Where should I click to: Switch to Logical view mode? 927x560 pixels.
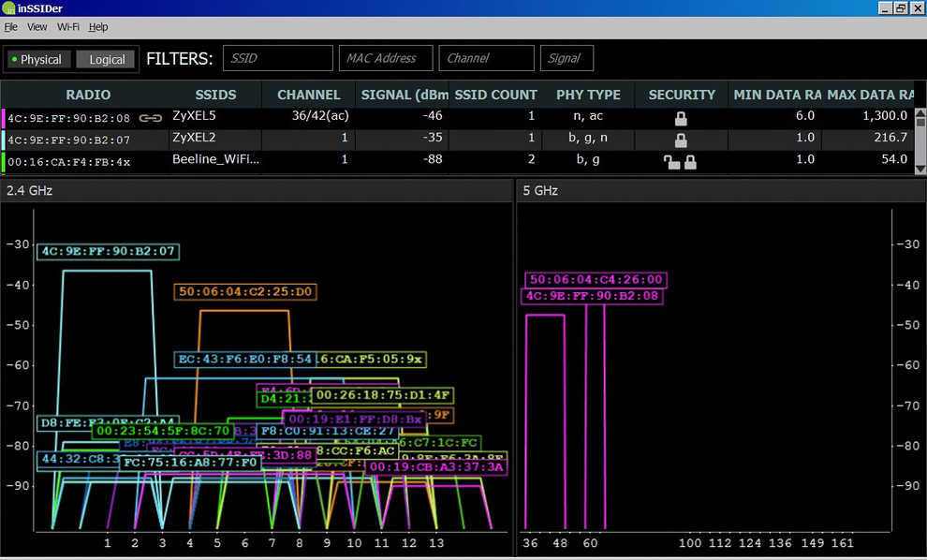107,59
